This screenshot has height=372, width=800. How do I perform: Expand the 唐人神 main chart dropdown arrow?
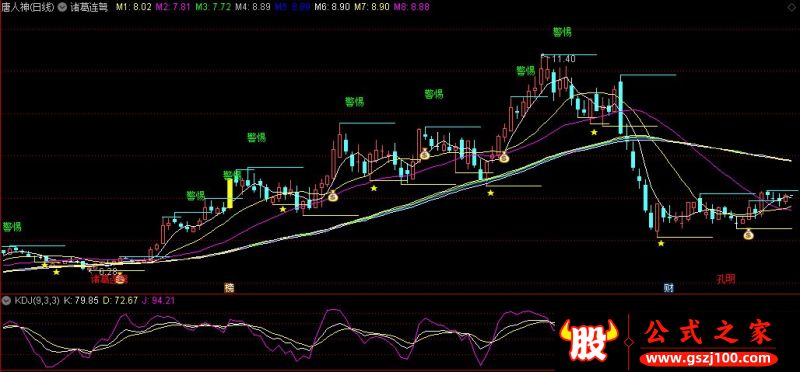point(62,8)
